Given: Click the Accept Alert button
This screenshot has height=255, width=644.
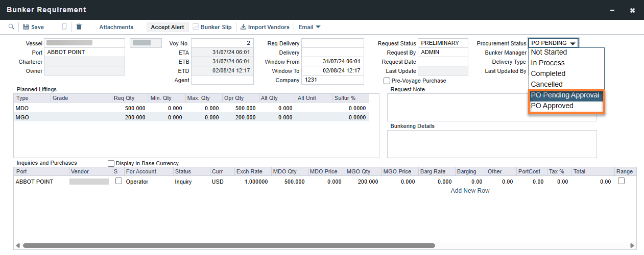Looking at the screenshot, I should (168, 27).
